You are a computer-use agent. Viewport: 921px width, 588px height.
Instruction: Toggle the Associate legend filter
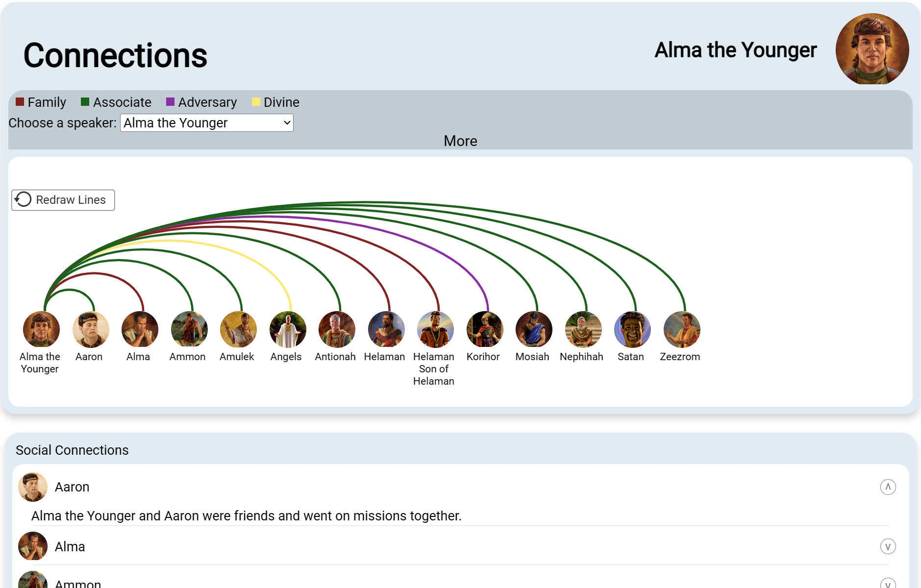click(116, 102)
